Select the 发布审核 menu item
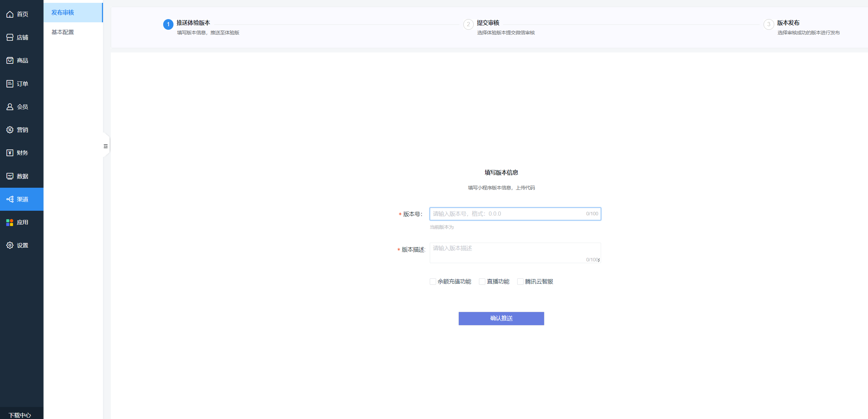This screenshot has height=419, width=868. [x=63, y=13]
